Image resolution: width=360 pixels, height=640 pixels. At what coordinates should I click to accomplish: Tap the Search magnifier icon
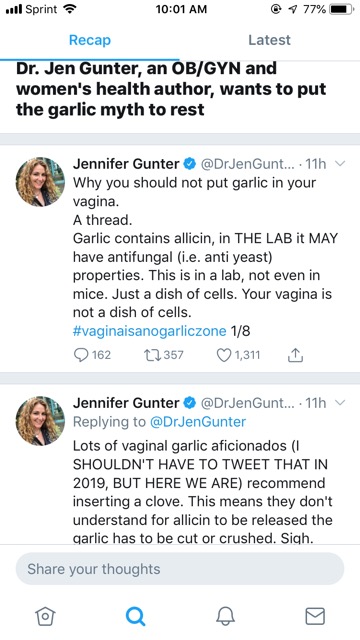pyautogui.click(x=135, y=616)
